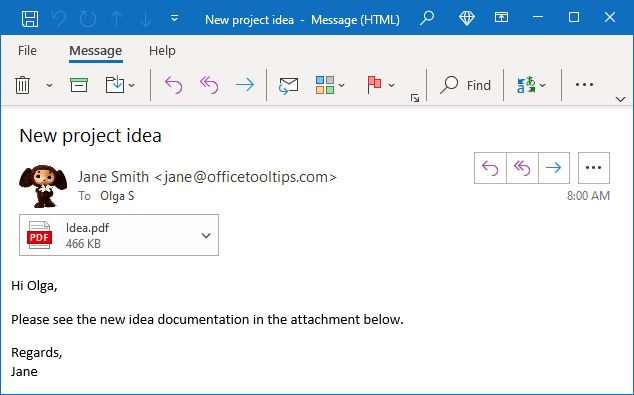This screenshot has height=395, width=634.
Task: Click Forward in the message header
Action: tap(554, 168)
